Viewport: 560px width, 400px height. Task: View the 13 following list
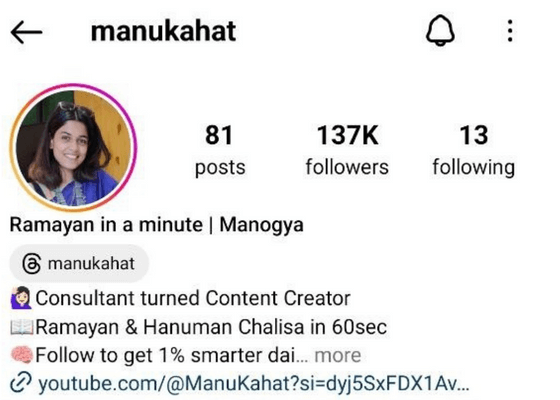(474, 150)
